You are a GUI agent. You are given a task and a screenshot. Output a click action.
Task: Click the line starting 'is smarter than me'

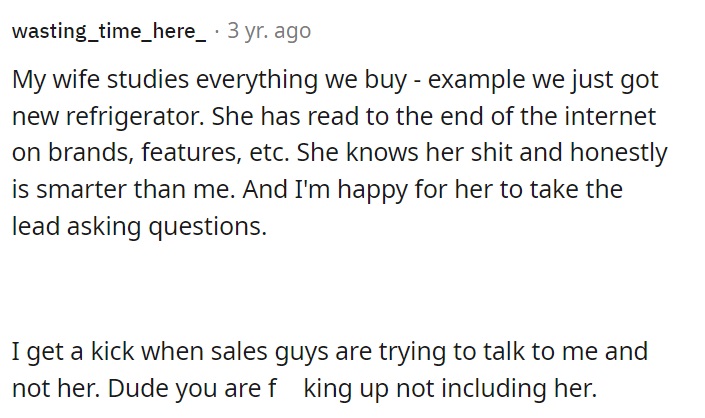(x=317, y=190)
